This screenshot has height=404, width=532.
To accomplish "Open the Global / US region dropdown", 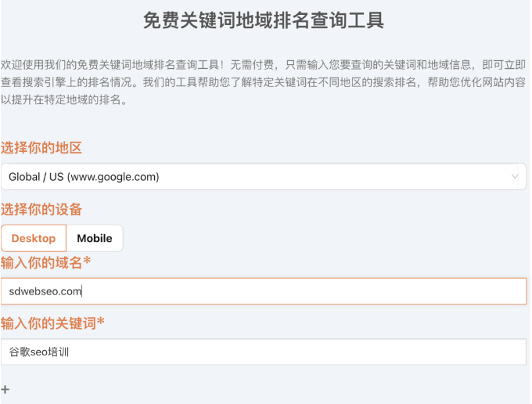I will [x=263, y=176].
